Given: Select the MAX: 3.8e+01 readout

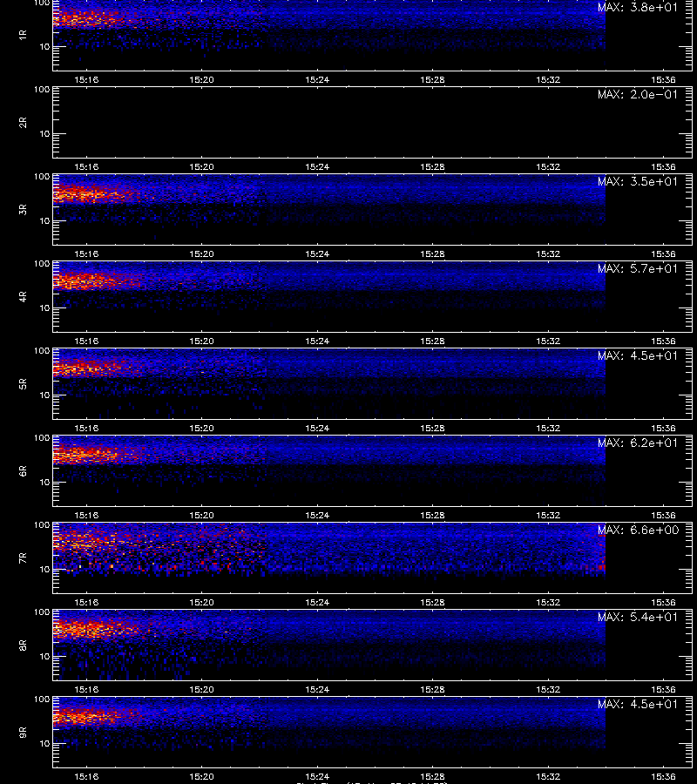Looking at the screenshot, I should pos(638,8).
